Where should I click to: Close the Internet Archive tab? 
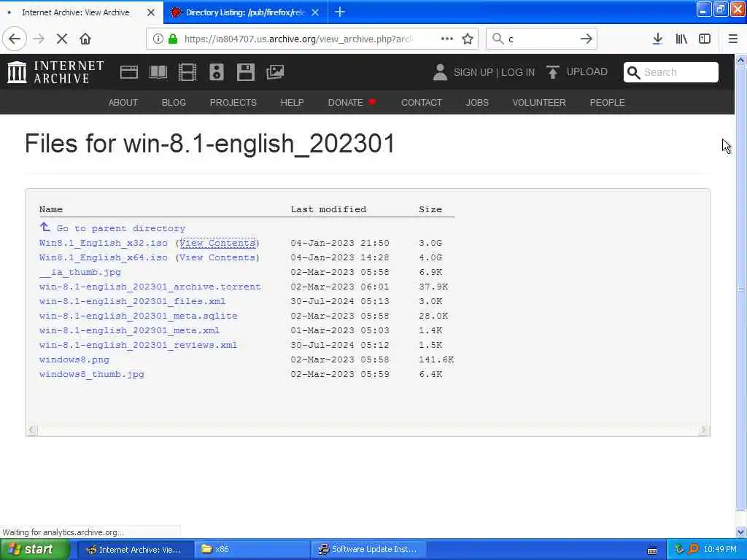(150, 12)
